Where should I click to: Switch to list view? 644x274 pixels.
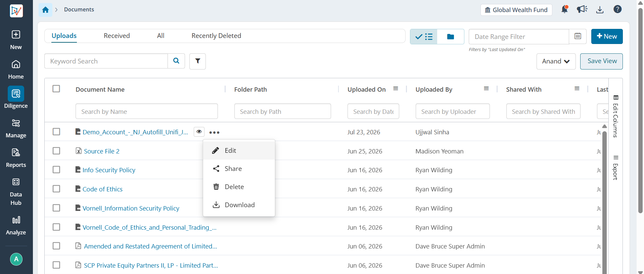tap(424, 37)
